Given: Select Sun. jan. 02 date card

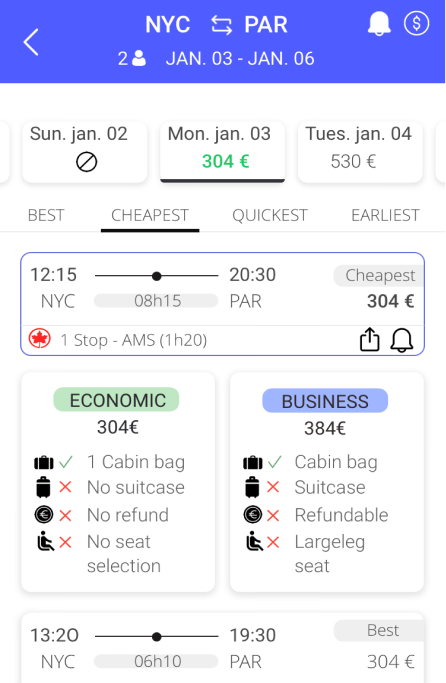Looking at the screenshot, I should 84,152.
